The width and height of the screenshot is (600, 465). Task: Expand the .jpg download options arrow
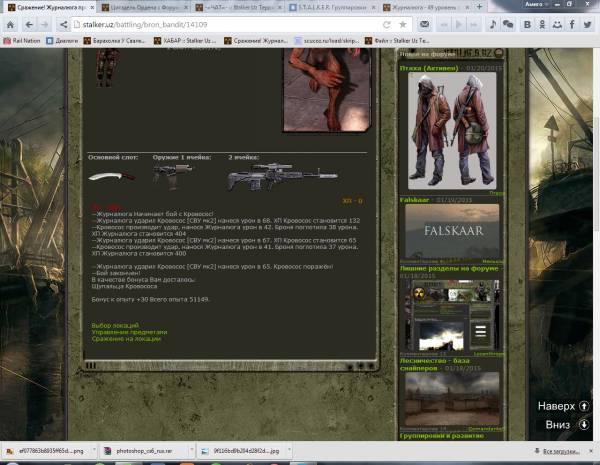(x=289, y=450)
